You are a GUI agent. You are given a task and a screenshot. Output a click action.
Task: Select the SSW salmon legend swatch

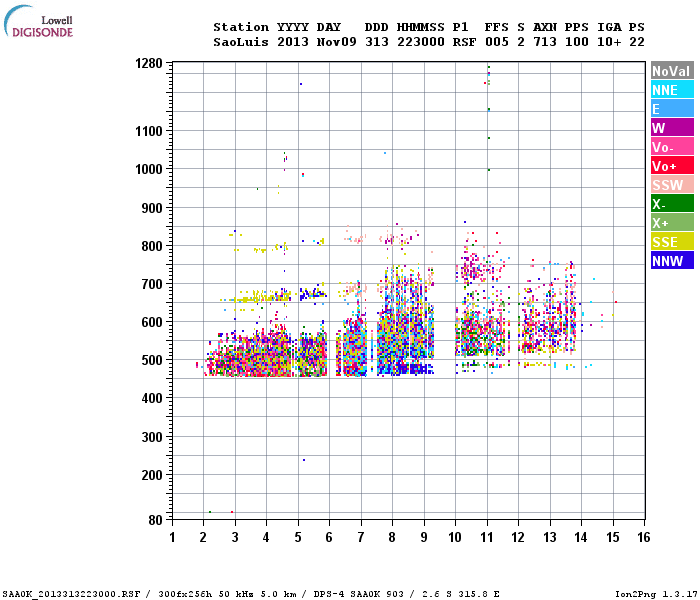pos(672,184)
